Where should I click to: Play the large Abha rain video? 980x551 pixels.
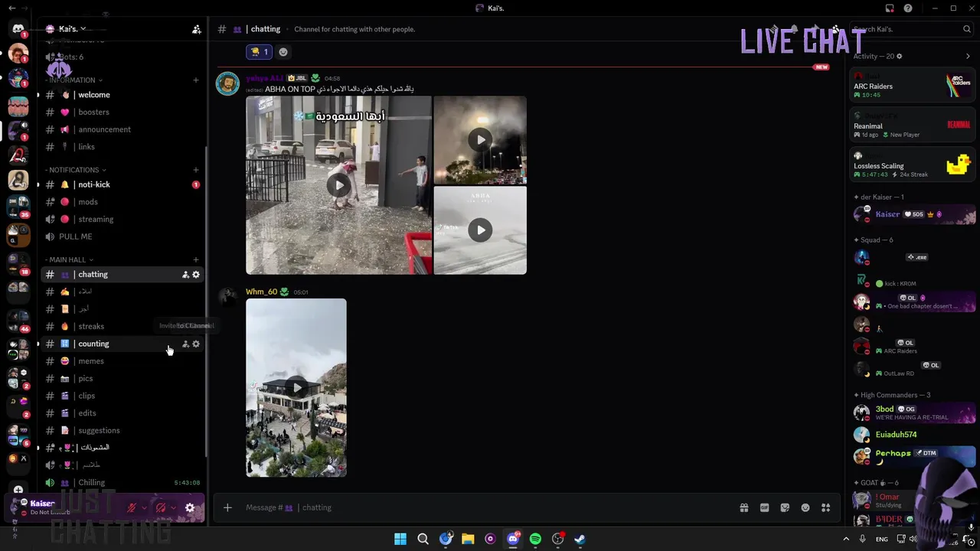pyautogui.click(x=339, y=185)
